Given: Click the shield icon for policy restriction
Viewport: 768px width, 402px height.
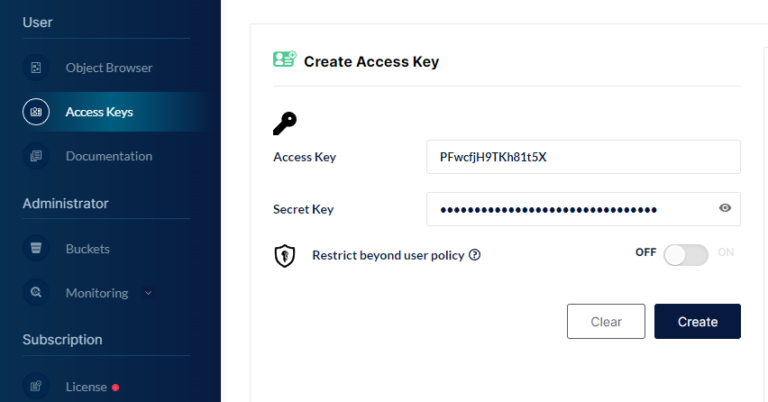Looking at the screenshot, I should click(x=285, y=256).
